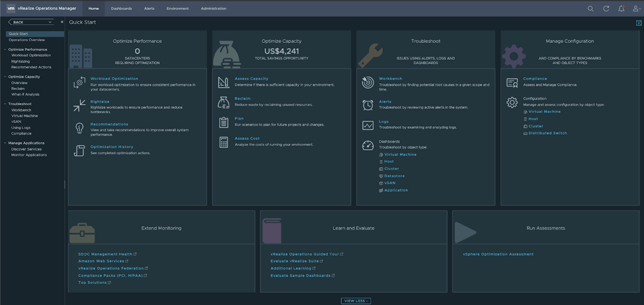Open Compliance Packs (PCI, HIPAA) link

tap(110, 275)
